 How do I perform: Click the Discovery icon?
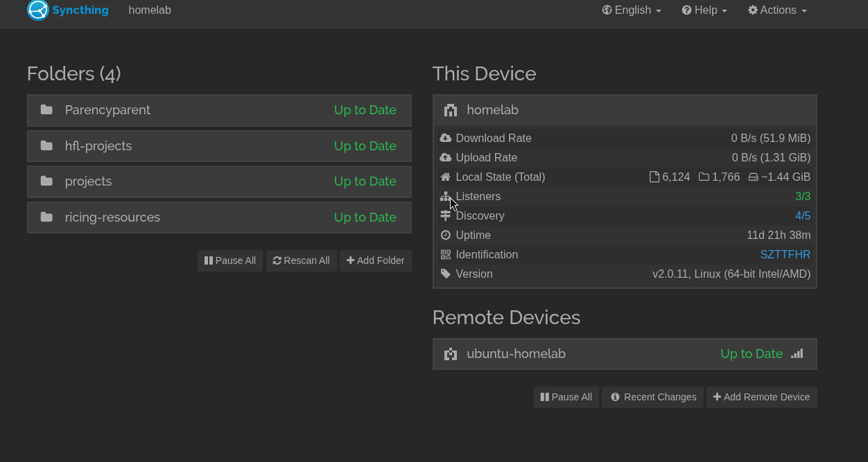446,215
